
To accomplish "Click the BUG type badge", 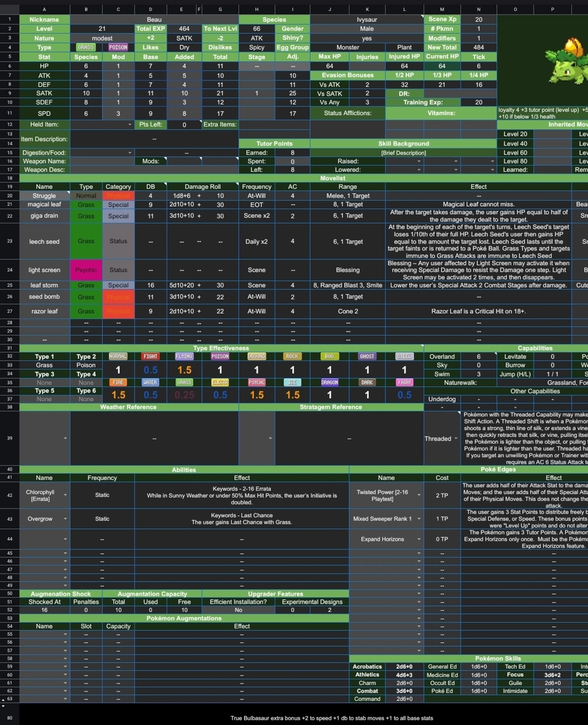I will 329,356.
